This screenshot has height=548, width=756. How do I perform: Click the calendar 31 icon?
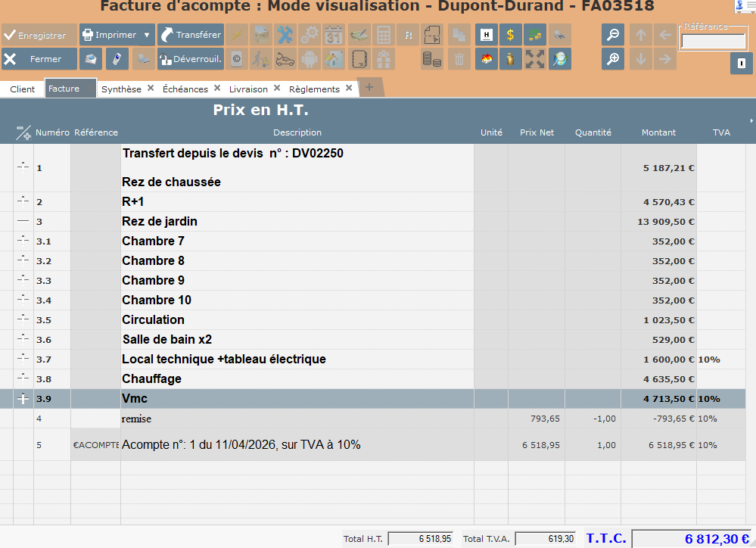[x=333, y=34]
